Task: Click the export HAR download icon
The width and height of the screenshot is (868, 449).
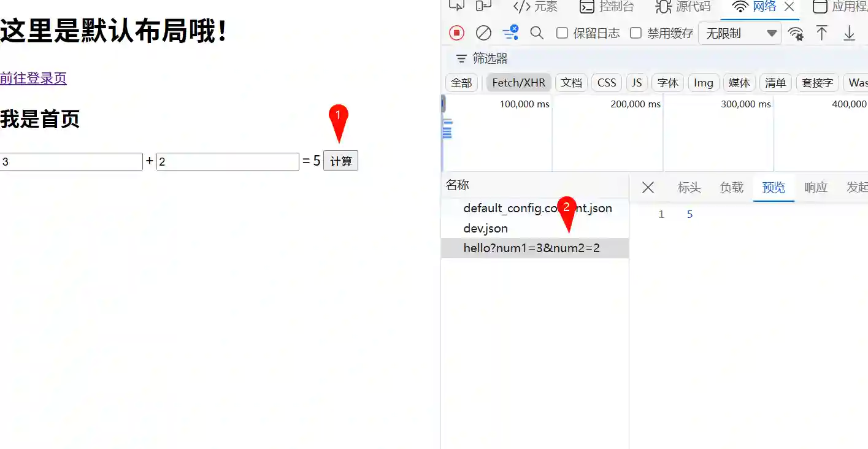Action: pos(849,33)
